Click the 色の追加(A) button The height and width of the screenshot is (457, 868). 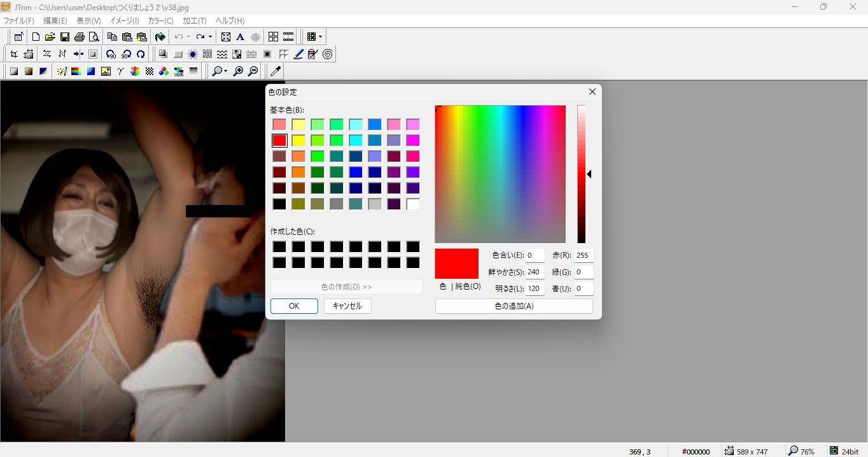click(514, 306)
